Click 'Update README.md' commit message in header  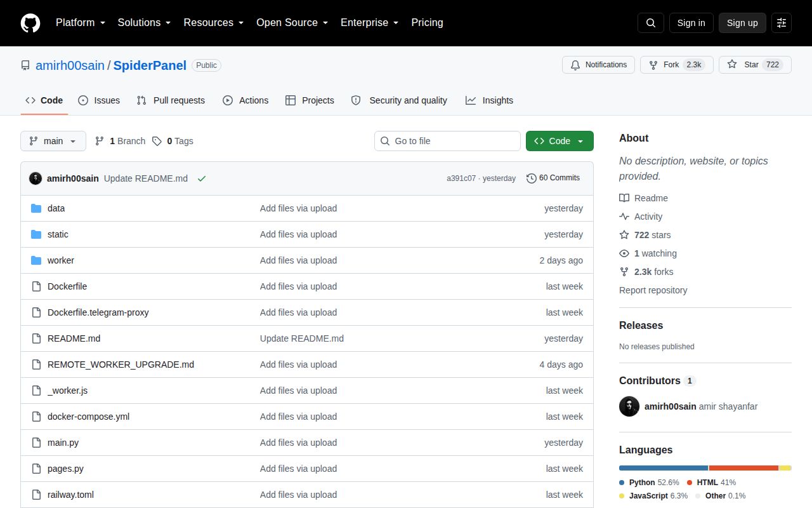[146, 178]
